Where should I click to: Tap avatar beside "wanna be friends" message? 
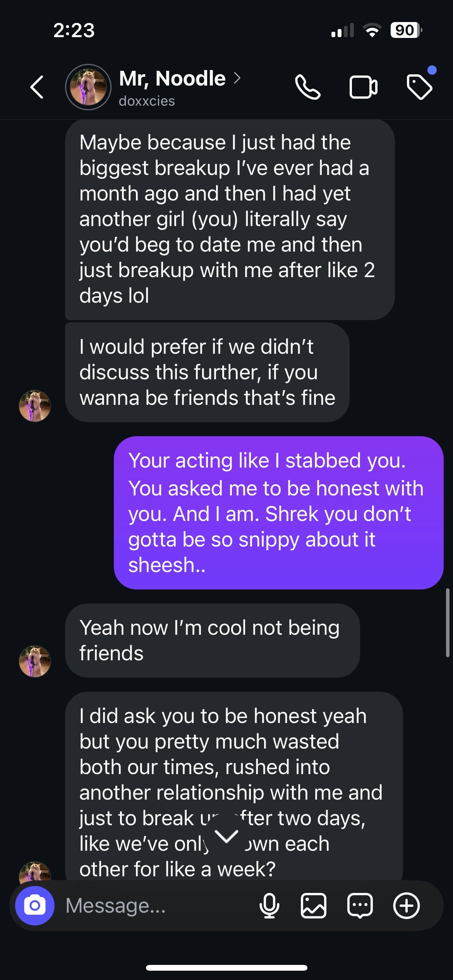tap(35, 406)
